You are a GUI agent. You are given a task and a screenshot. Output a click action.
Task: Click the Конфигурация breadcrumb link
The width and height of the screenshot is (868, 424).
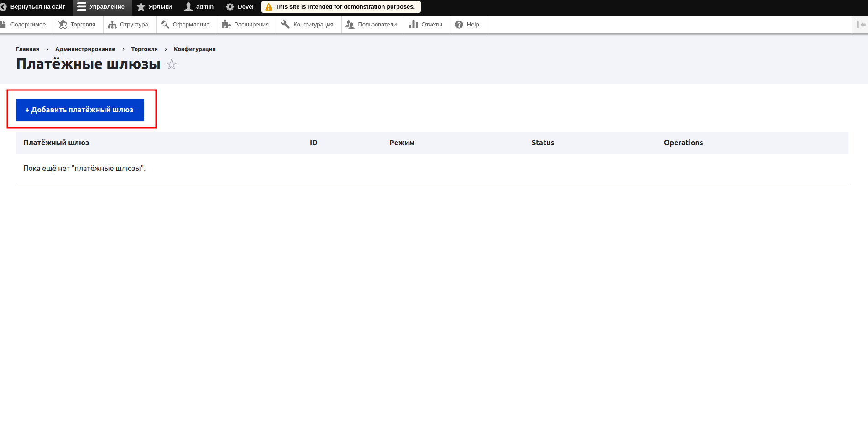click(x=194, y=49)
